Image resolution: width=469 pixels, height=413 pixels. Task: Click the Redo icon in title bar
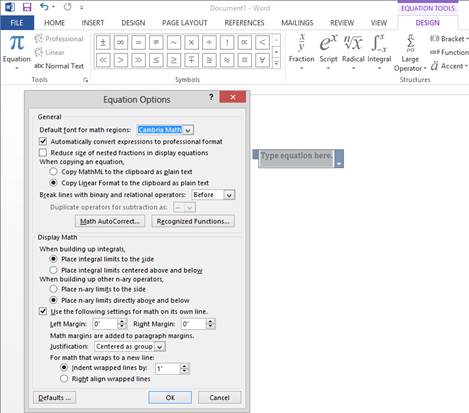[67, 7]
